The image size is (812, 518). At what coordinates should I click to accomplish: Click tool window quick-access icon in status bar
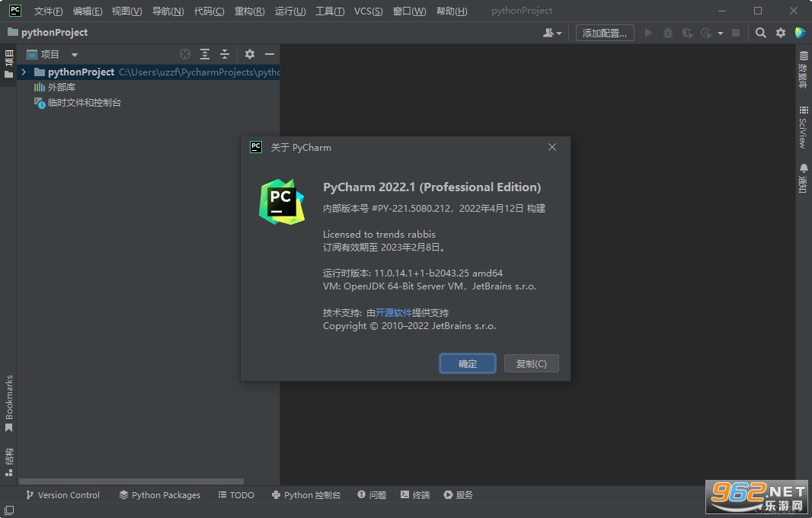coord(9,510)
